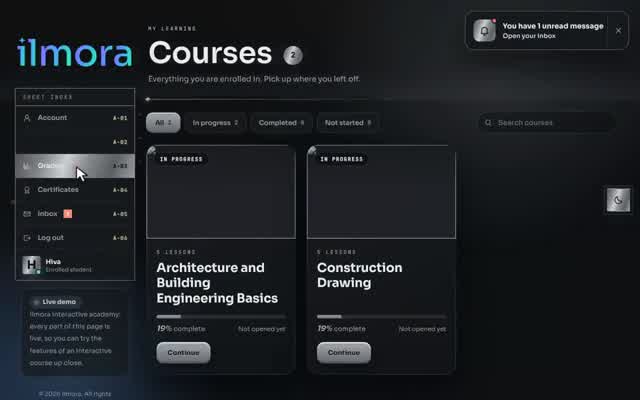Viewport: 640px width, 400px height.
Task: Click the notification bell icon
Action: (484, 31)
